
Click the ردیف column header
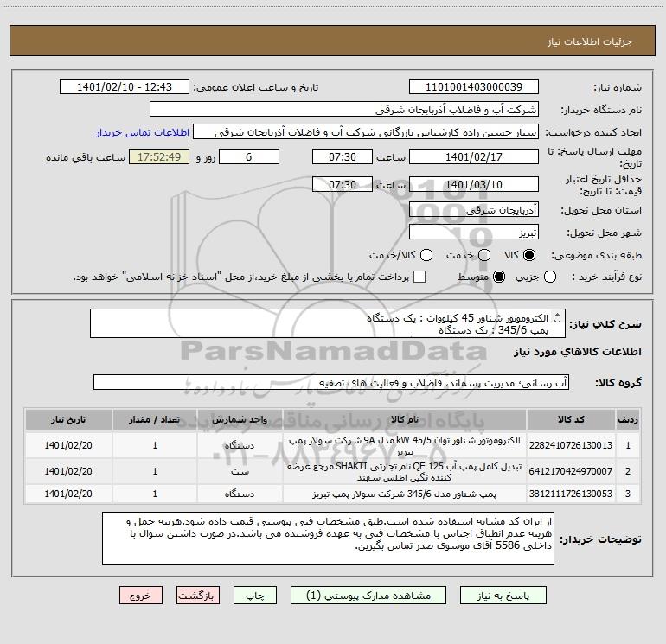point(628,419)
